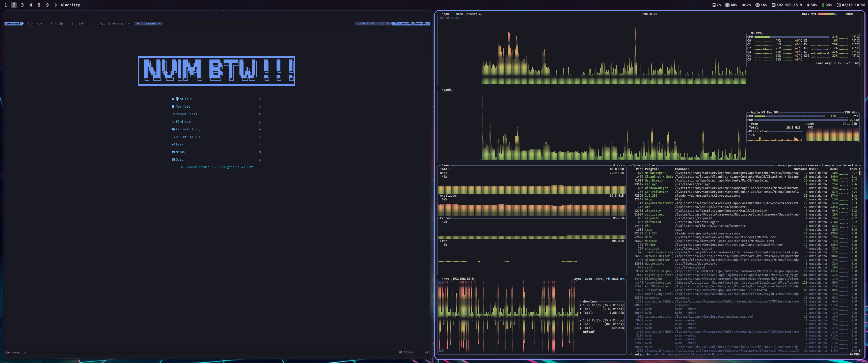
Task: Click the CPU icon showing 7% in top bar
Action: (x=714, y=5)
